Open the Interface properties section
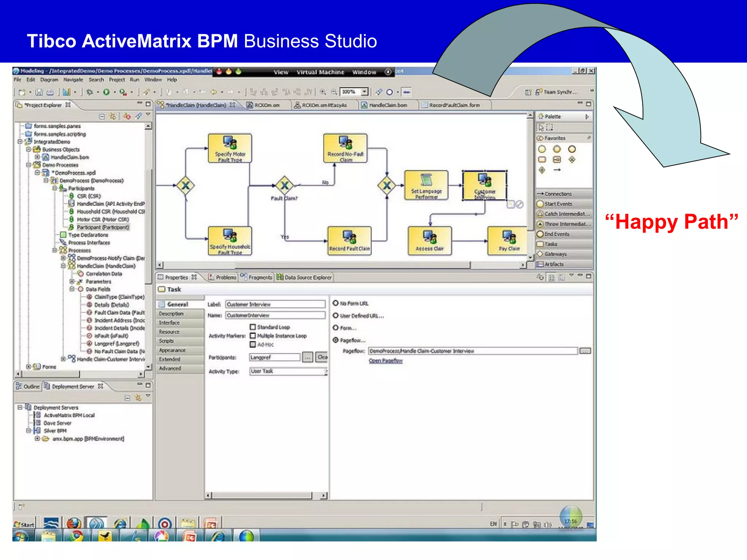This screenshot has width=747, height=560. click(180, 323)
